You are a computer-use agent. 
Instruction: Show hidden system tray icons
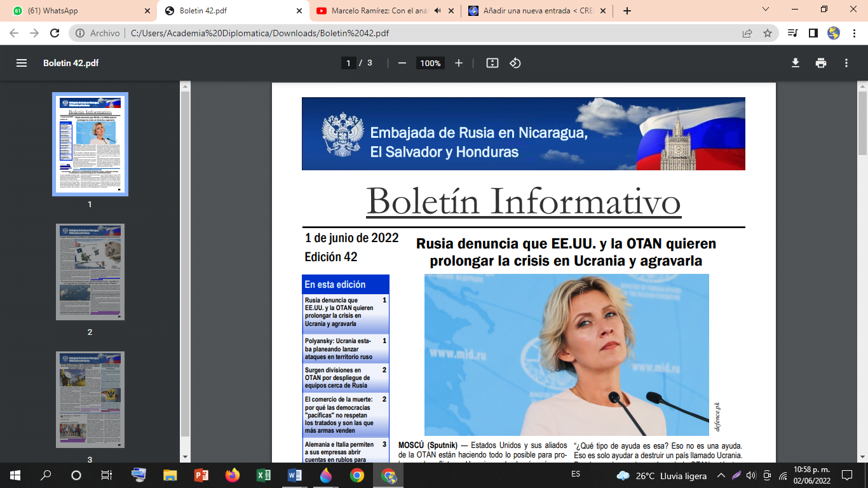721,475
